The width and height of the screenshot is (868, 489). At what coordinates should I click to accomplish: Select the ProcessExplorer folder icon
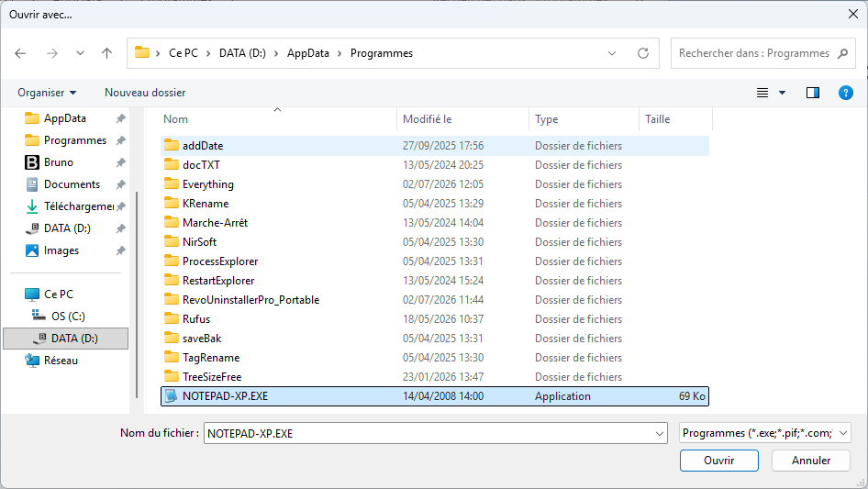coord(172,261)
